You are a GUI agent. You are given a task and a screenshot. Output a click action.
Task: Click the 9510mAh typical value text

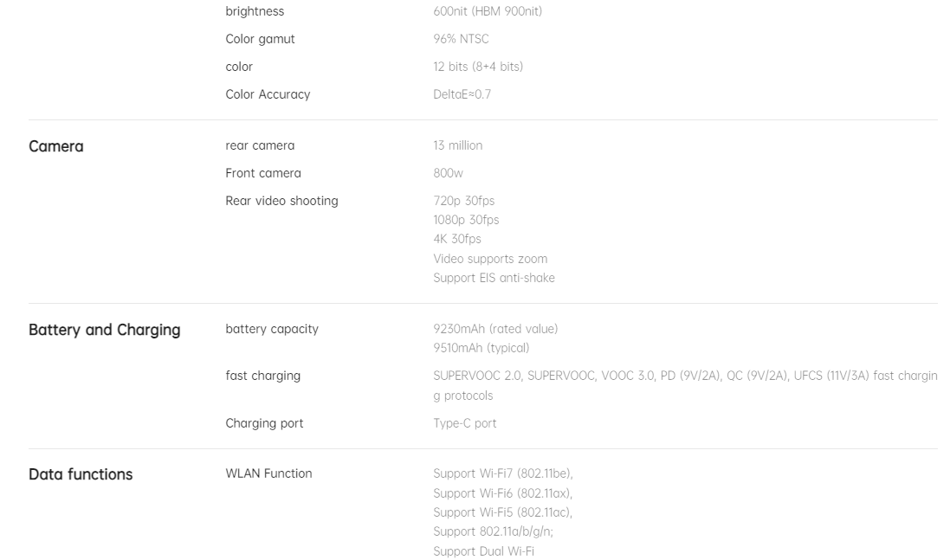pos(481,348)
